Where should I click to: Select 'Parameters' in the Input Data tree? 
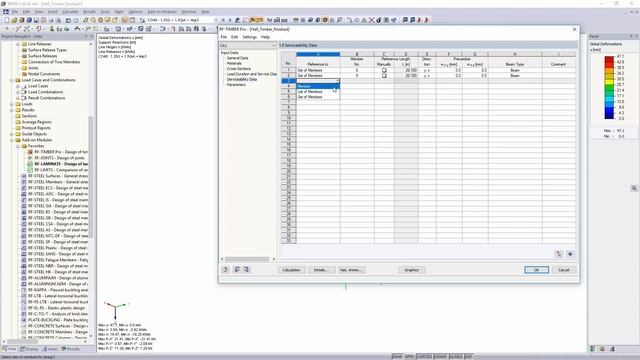[236, 84]
